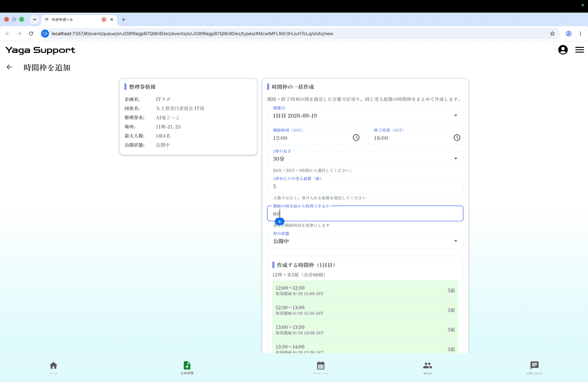Click the field containing 60 minutes
588x382 pixels.
[x=365, y=214]
